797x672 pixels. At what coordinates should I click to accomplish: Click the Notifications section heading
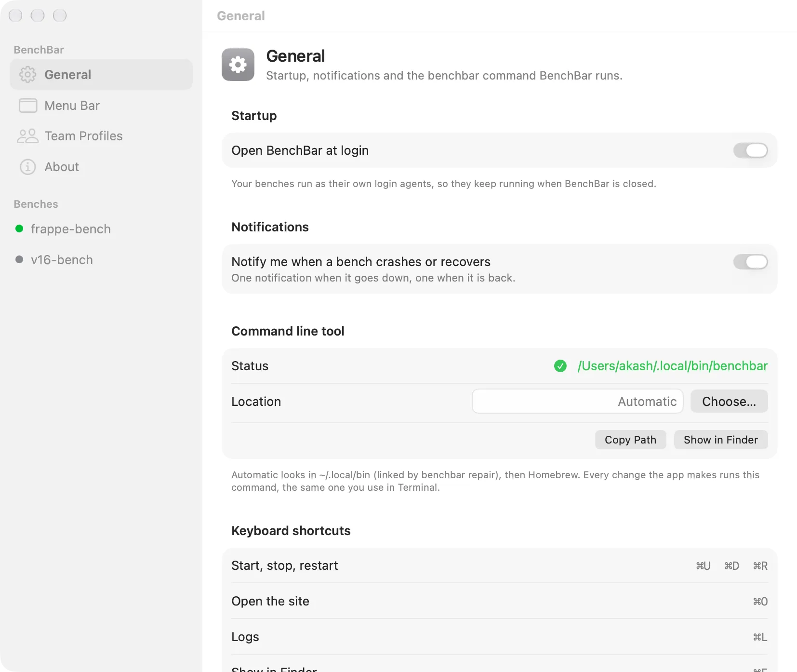(270, 227)
